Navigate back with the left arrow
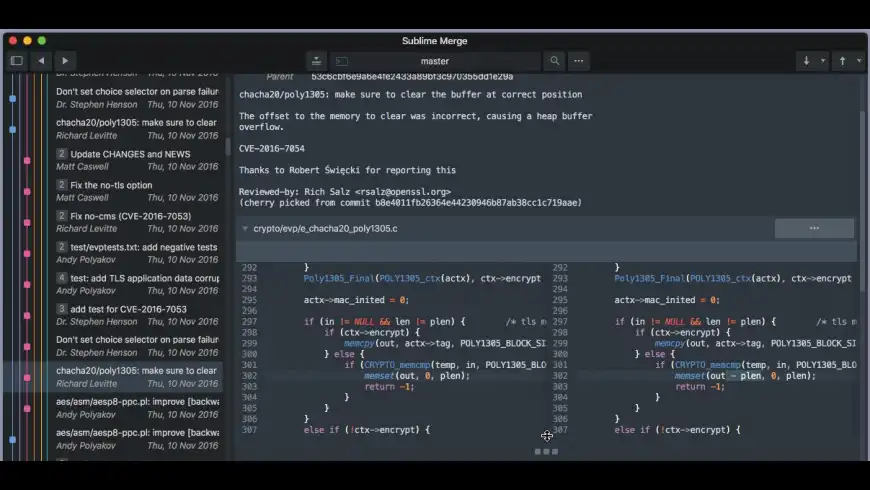Viewport: 870px width, 490px height. pyautogui.click(x=41, y=61)
